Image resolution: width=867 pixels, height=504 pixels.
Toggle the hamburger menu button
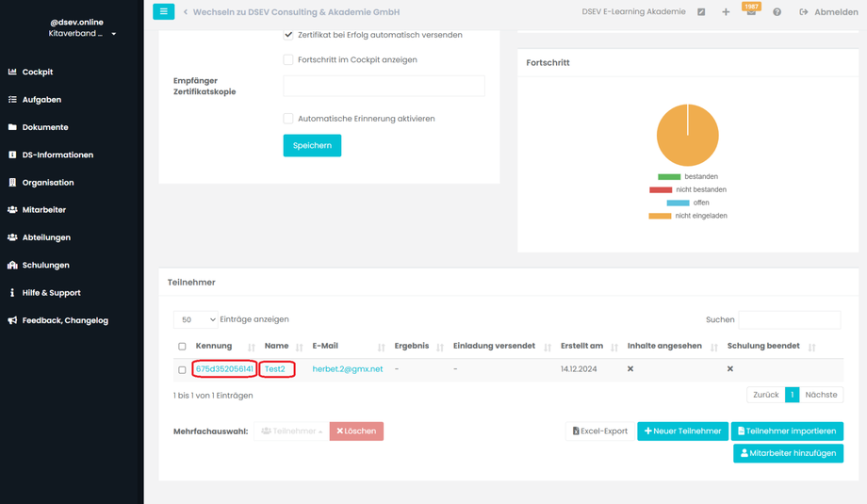tap(164, 11)
